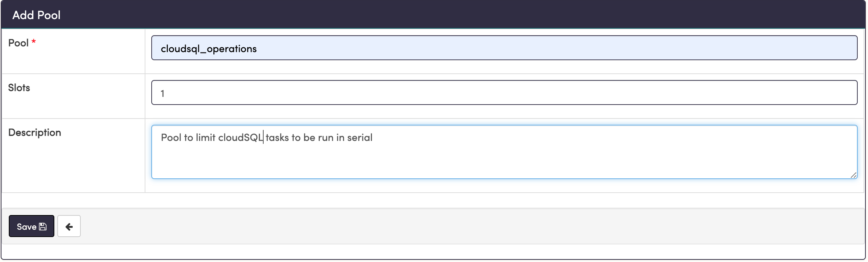Click empty space in the gray footer bar
The width and height of the screenshot is (868, 262).
441,226
